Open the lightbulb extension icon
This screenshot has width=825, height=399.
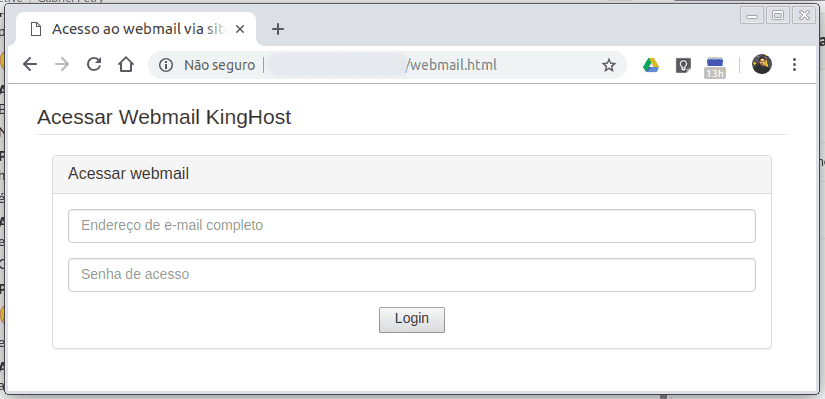(683, 65)
